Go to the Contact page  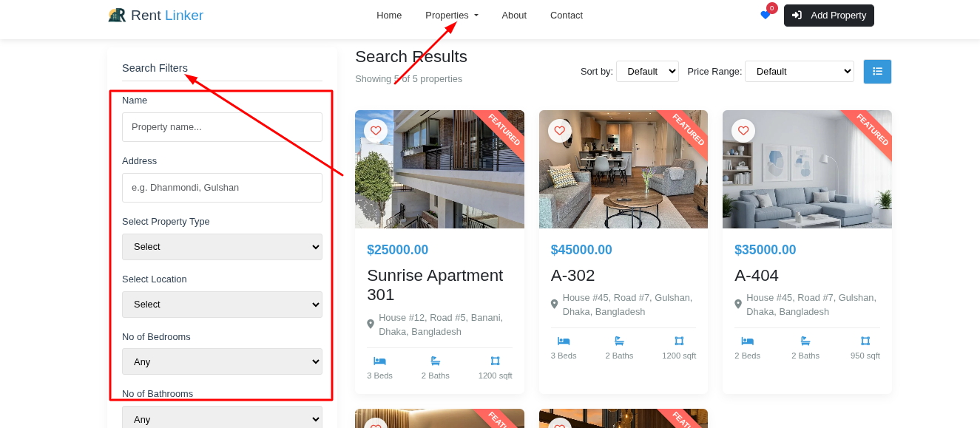pyautogui.click(x=566, y=16)
